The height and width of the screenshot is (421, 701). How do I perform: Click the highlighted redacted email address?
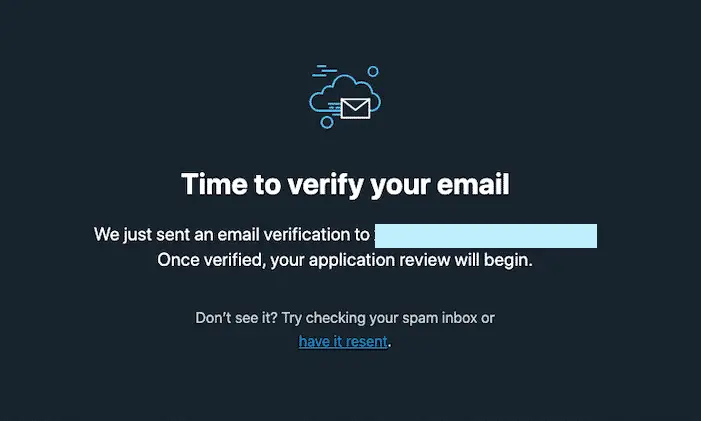tap(486, 236)
